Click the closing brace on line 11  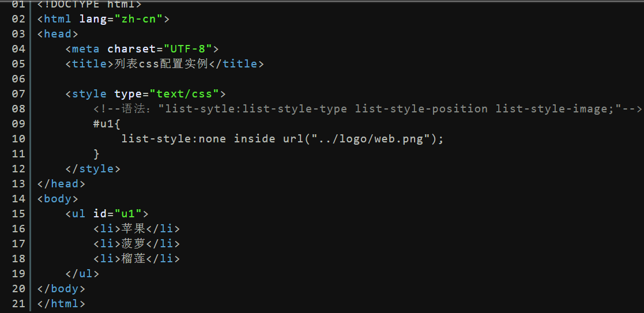coord(96,154)
